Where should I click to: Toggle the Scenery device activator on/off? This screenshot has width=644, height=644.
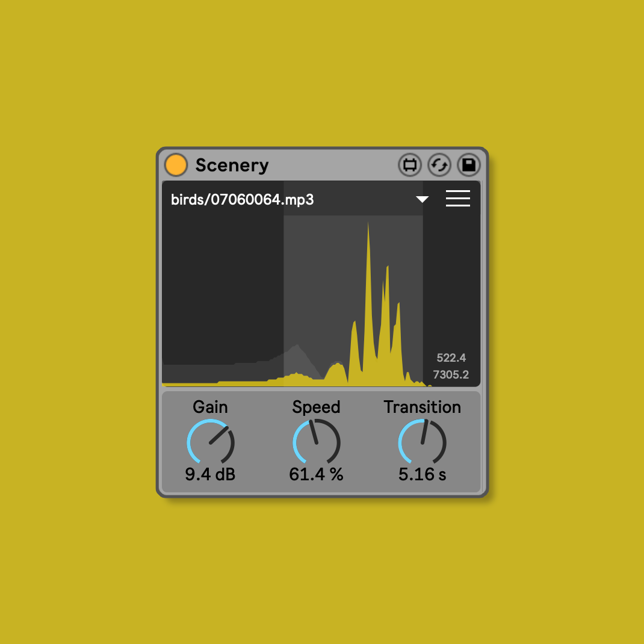point(176,165)
